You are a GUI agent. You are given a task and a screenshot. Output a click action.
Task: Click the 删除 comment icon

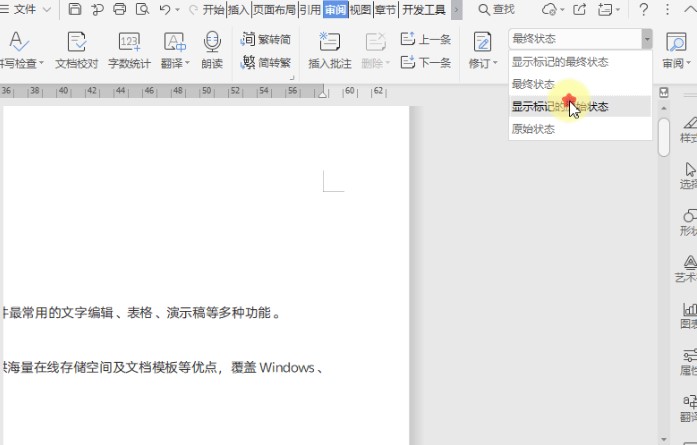point(375,42)
